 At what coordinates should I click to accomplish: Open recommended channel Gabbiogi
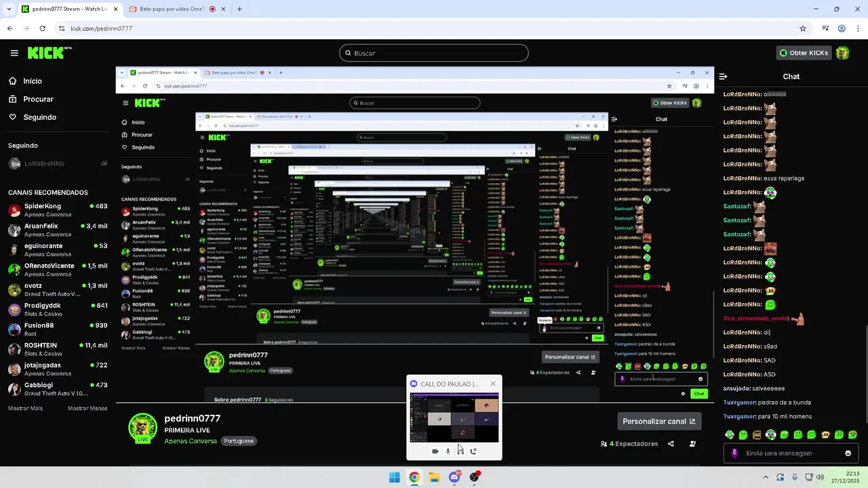point(58,389)
